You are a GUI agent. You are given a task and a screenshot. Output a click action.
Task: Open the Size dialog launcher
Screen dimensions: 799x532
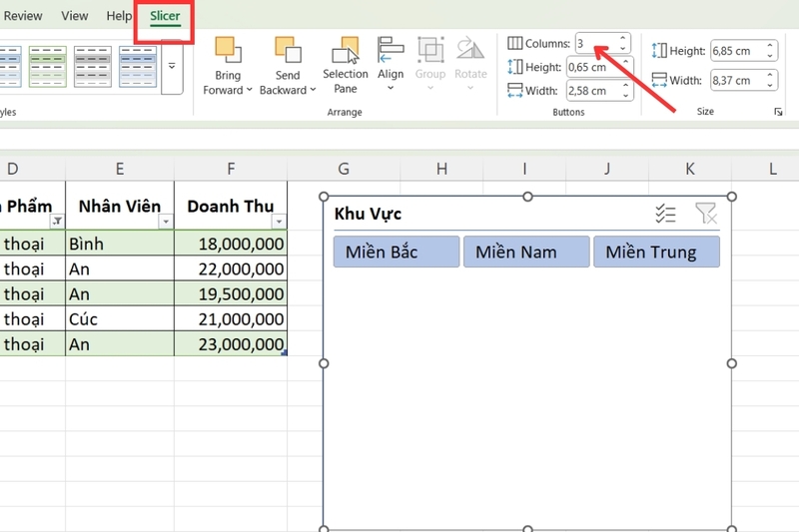point(778,112)
